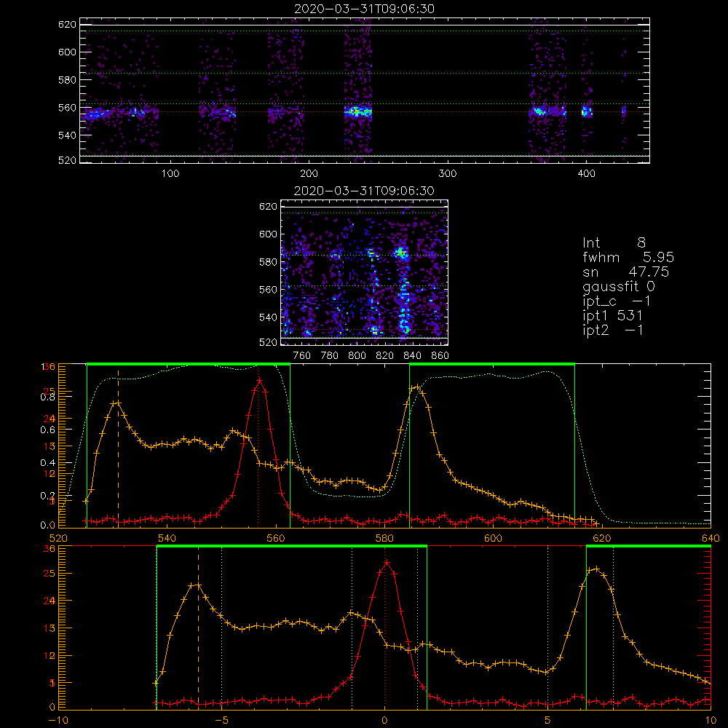Image resolution: width=728 pixels, height=728 pixels.
Task: Click x-axis label 200 under top spectrogram
Action: click(309, 174)
